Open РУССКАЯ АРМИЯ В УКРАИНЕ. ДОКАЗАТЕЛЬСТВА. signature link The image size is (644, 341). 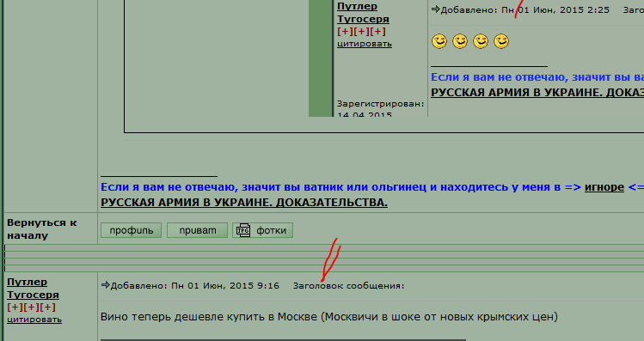pyautogui.click(x=244, y=203)
